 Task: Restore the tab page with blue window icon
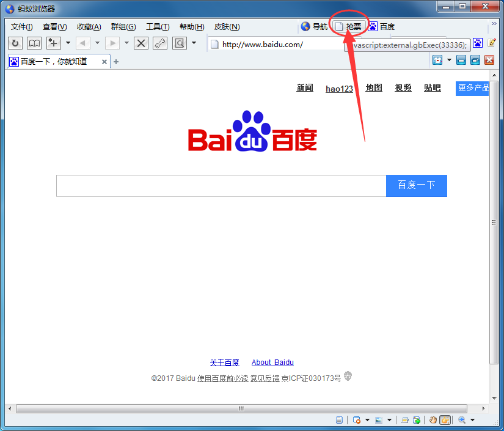[x=475, y=60]
